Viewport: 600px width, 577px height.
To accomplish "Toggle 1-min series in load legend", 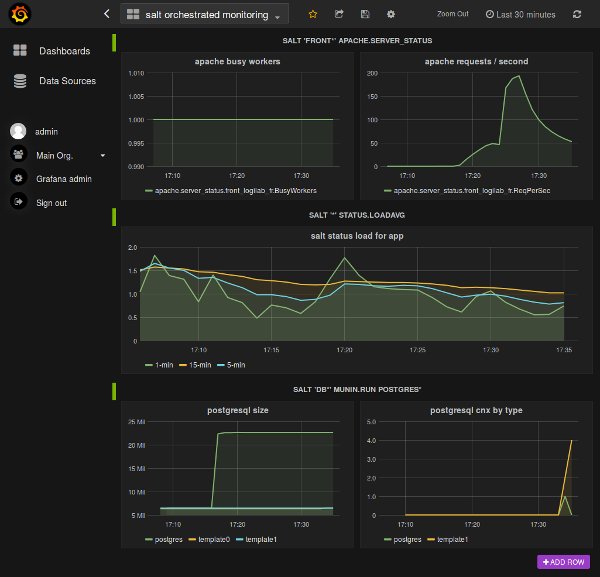I will 159,365.
